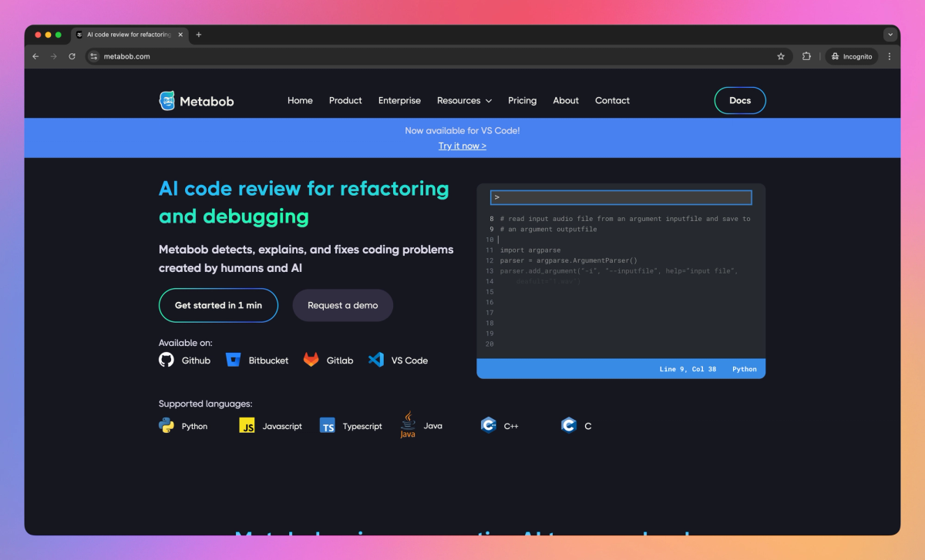
Task: Open the Github integration icon
Action: point(166,360)
